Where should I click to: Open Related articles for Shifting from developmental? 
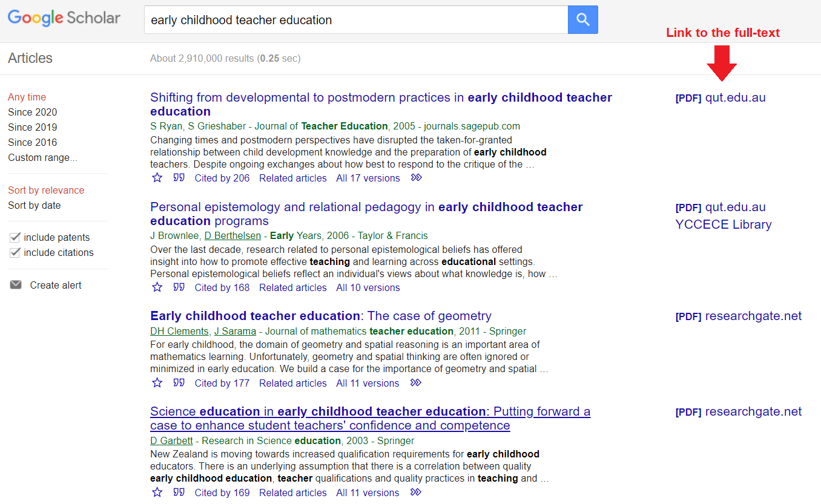[293, 178]
